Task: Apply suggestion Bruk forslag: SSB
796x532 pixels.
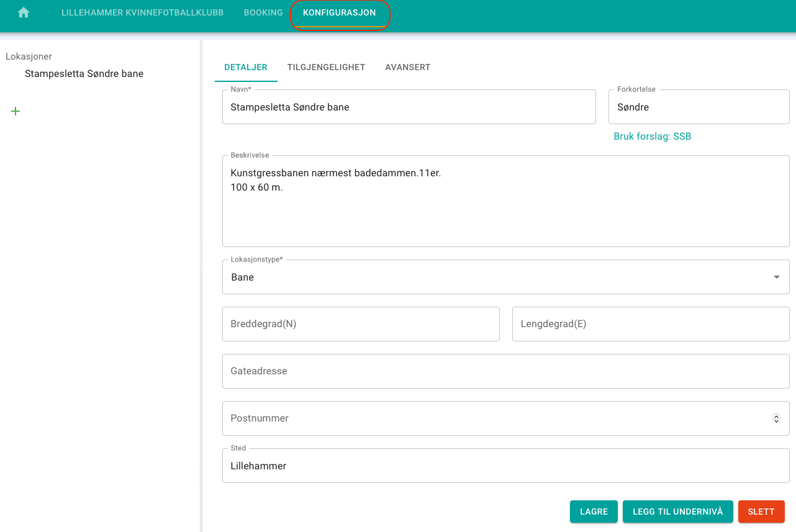Action: [652, 136]
